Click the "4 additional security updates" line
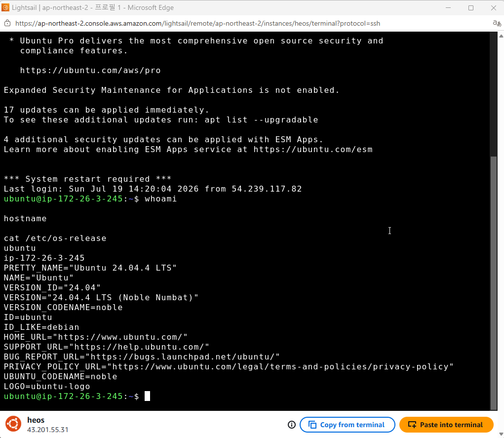The image size is (504, 438). coord(163,140)
